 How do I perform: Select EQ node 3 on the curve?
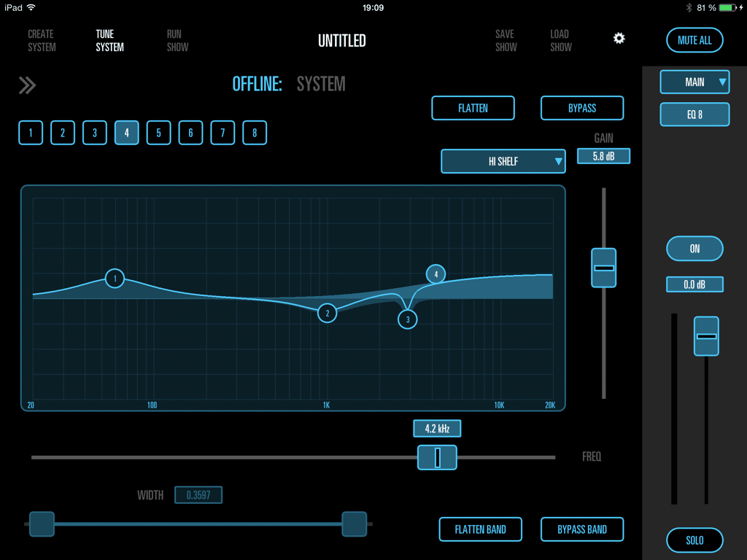coord(408,319)
